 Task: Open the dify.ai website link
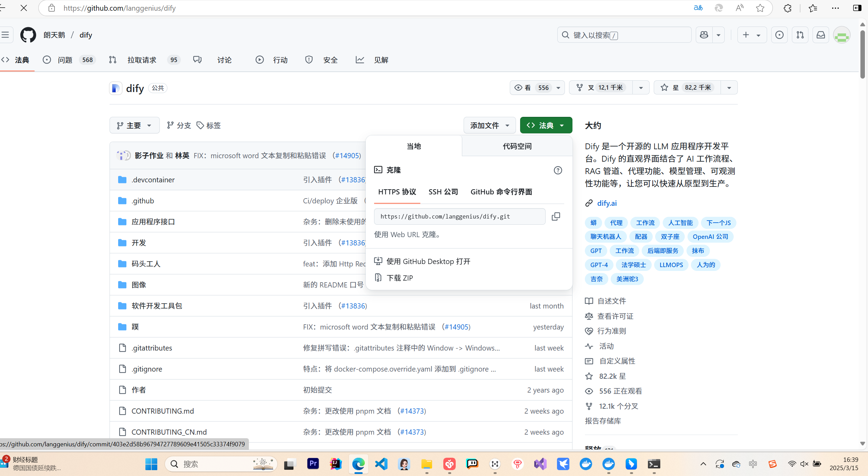pos(607,203)
